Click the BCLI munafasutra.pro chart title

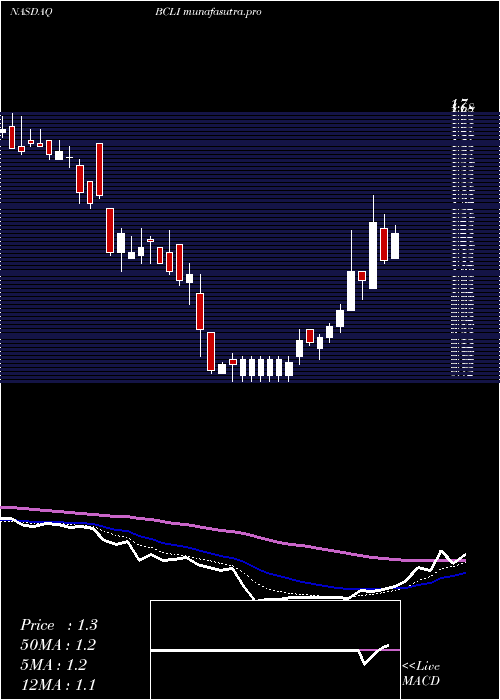point(208,12)
